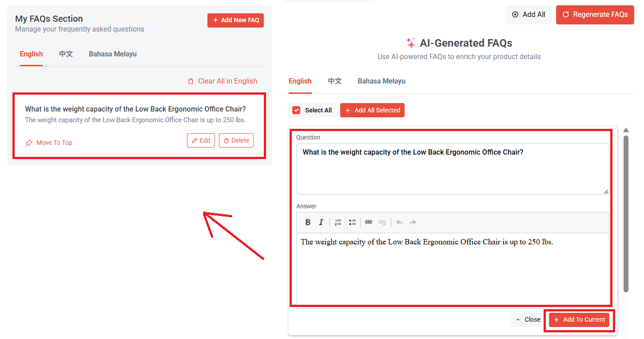
Task: Apply italic formatting in the answer editor
Action: (321, 222)
